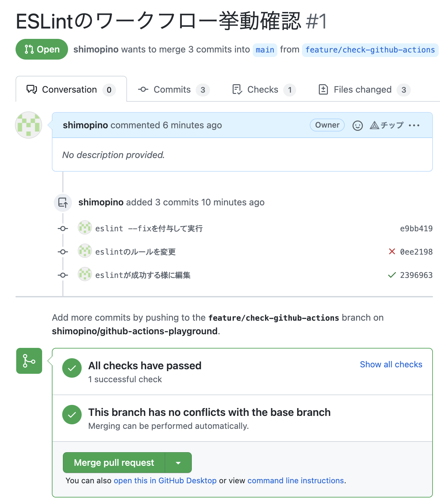Viewport: 440px width, 504px height.
Task: Click the 'no conflicts' green check icon
Action: pos(72,415)
